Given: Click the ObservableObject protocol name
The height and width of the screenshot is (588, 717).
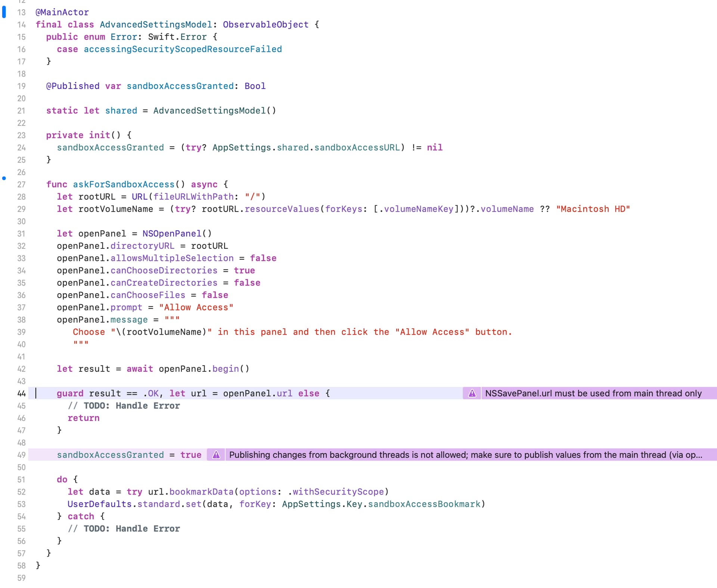Looking at the screenshot, I should 266,25.
